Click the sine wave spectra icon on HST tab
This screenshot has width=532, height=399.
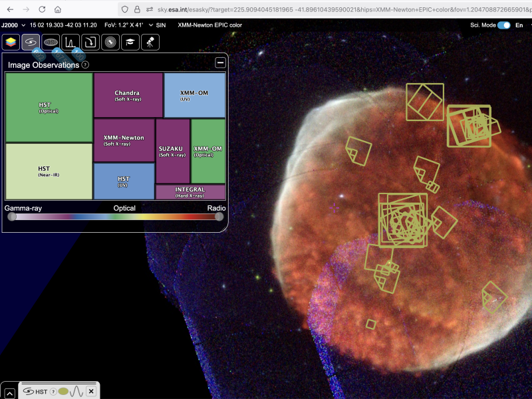[76, 392]
